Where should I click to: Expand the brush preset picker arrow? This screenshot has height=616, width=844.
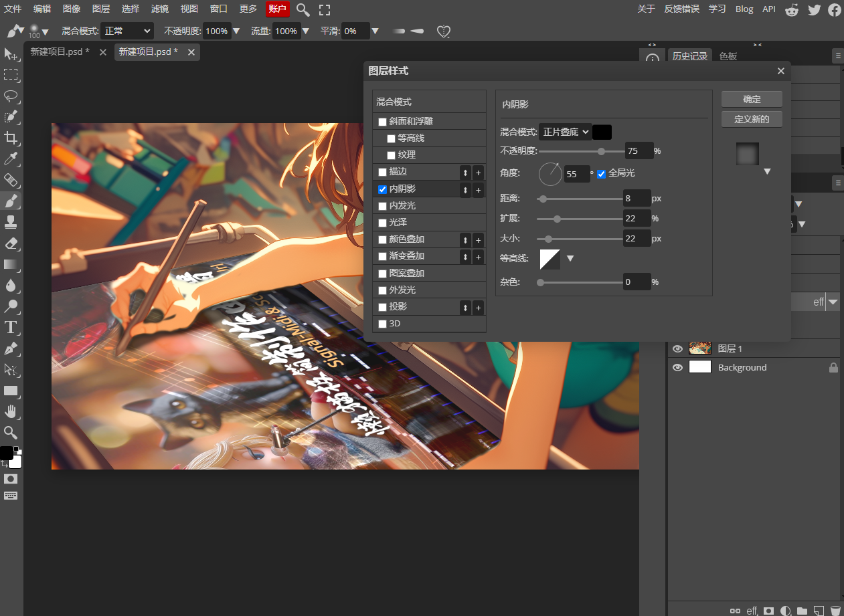(46, 32)
